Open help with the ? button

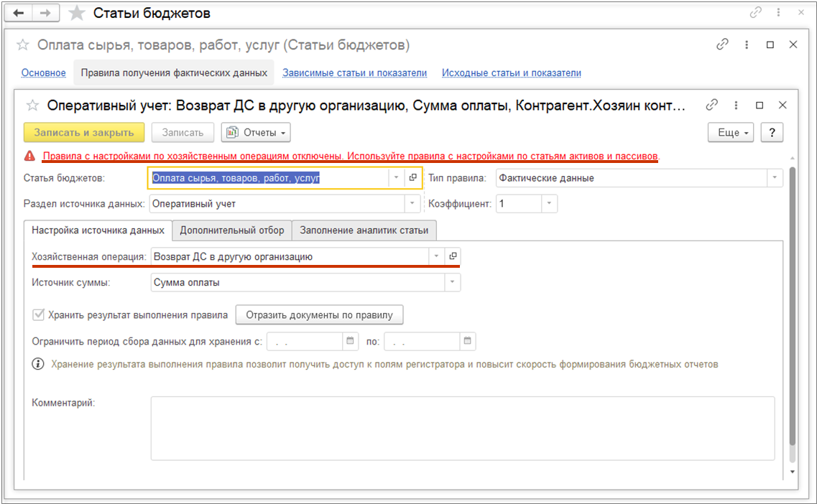[x=772, y=132]
